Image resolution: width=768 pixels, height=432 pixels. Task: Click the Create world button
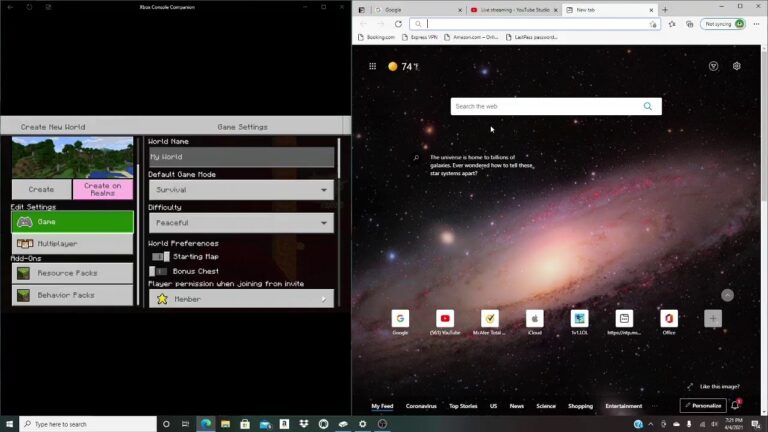[41, 189]
